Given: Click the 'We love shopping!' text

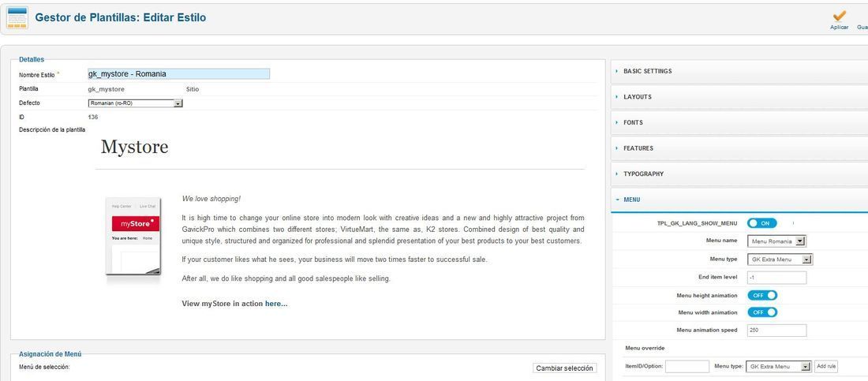Looking at the screenshot, I should pyautogui.click(x=211, y=199).
